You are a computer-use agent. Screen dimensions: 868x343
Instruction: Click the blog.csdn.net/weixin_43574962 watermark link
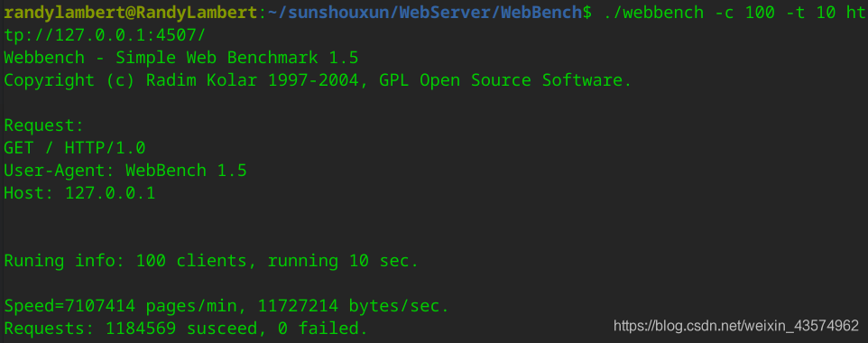tap(736, 326)
